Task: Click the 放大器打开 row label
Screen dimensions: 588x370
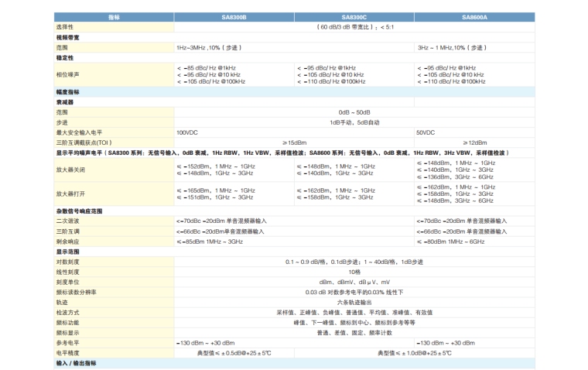Action: pyautogui.click(x=70, y=194)
